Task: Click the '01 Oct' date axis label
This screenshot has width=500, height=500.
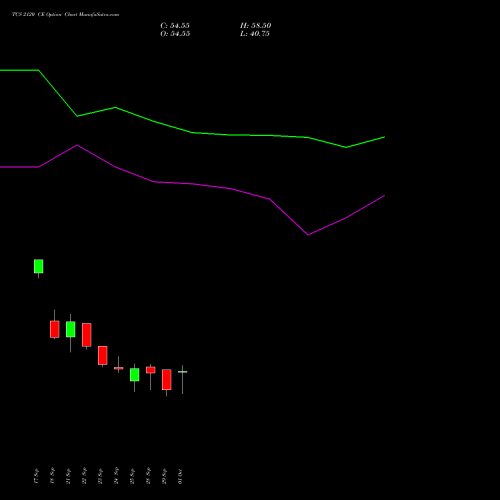Action: [x=180, y=476]
